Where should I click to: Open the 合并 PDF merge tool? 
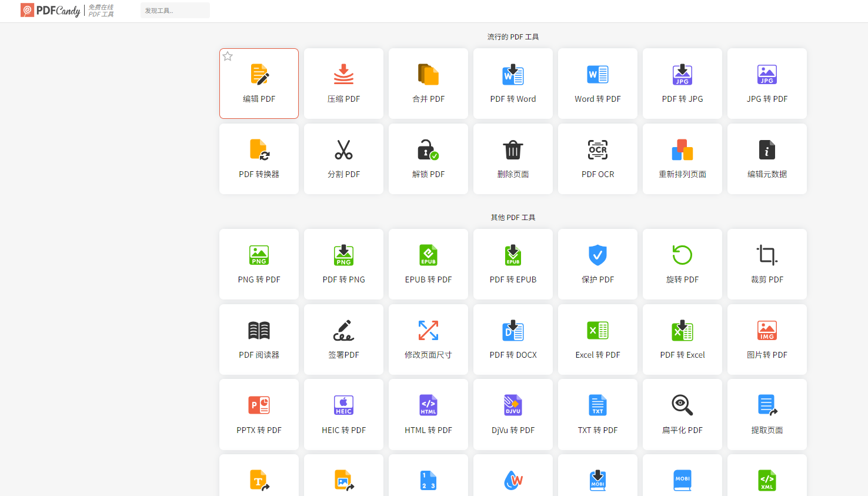(428, 84)
